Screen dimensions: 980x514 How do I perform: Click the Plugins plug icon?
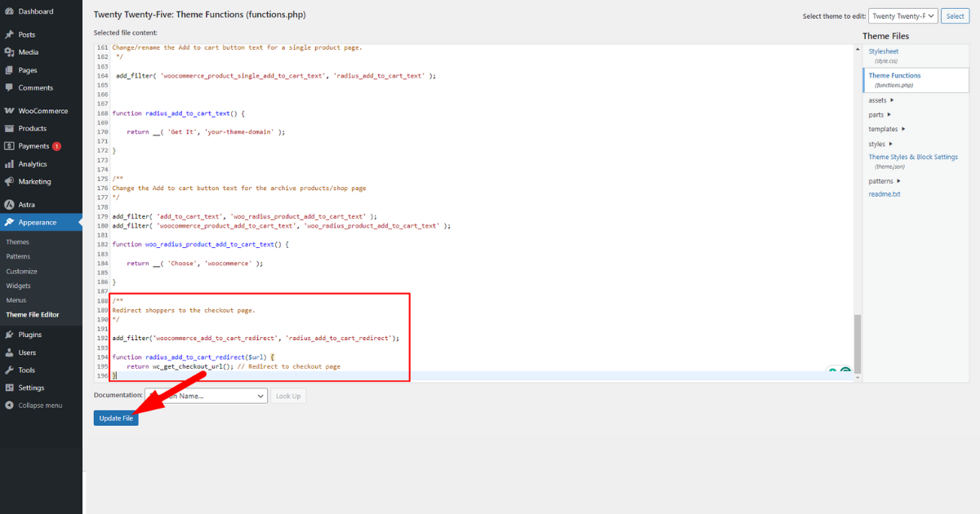[x=9, y=335]
